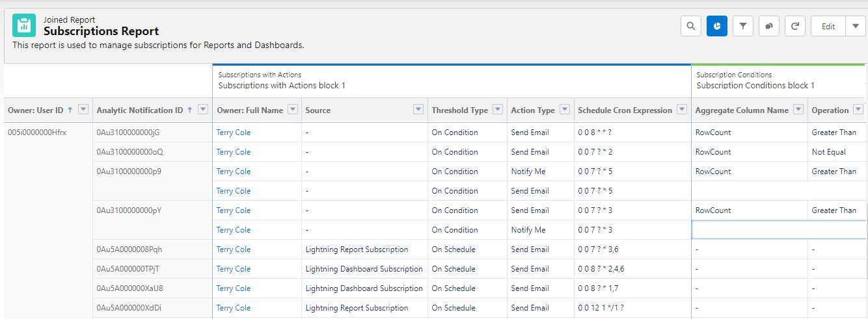Viewport: 868px width, 319px height.
Task: Open the filters funnel icon
Action: [x=742, y=26]
